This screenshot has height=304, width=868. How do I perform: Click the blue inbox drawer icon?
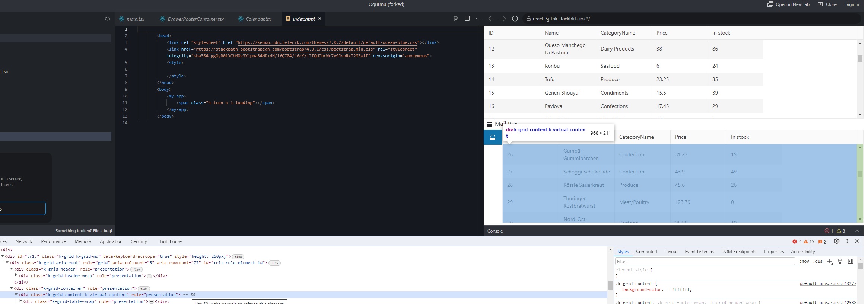point(493,137)
